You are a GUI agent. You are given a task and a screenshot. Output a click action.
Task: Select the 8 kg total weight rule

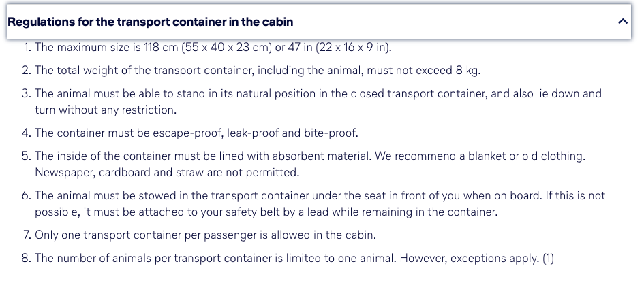259,70
